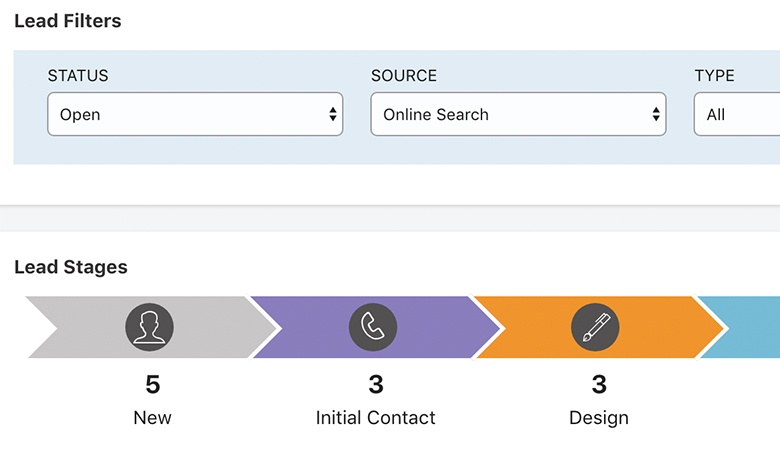Click the count 3 above Design
The width and height of the screenshot is (780, 456).
coord(599,385)
